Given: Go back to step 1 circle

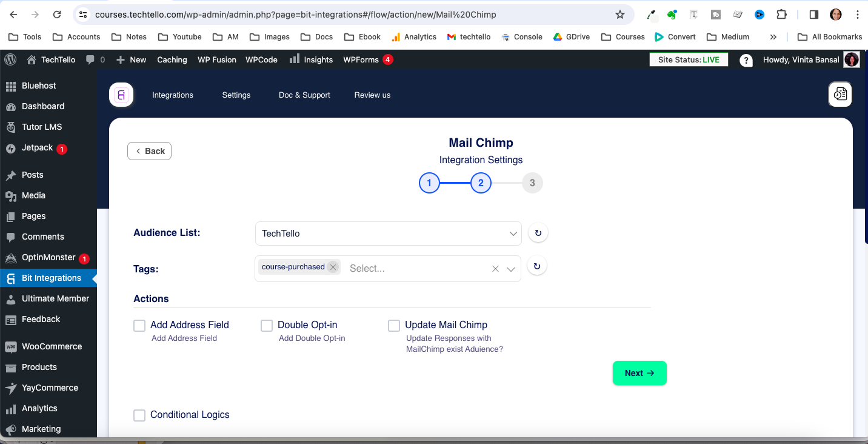Looking at the screenshot, I should point(429,183).
